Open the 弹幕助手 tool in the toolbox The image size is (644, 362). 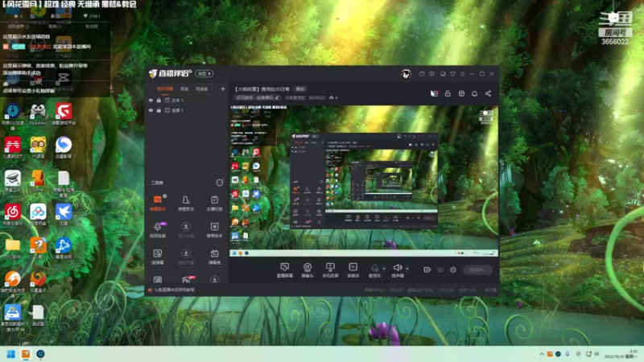pyautogui.click(x=158, y=203)
